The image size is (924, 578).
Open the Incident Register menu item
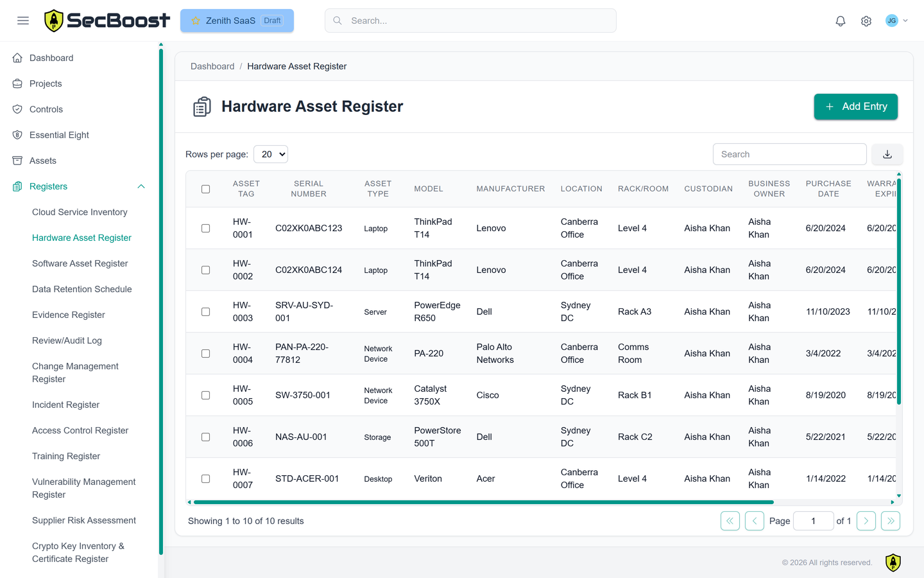(65, 405)
